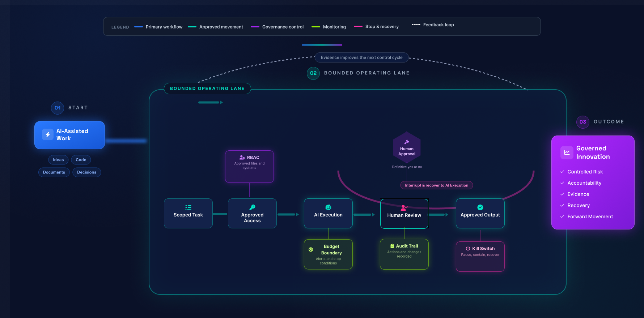Select the 03 step badge next to OUTCOME

583,122
